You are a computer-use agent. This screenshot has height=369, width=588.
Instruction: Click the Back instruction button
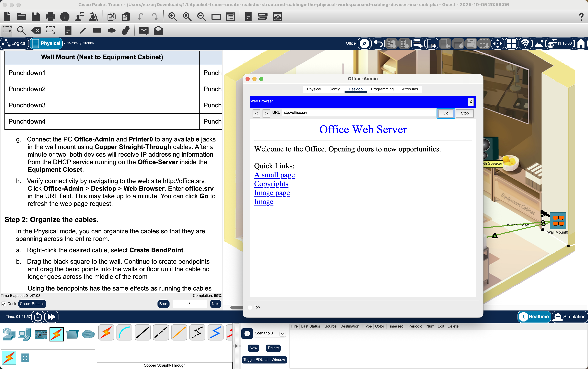pyautogui.click(x=163, y=304)
